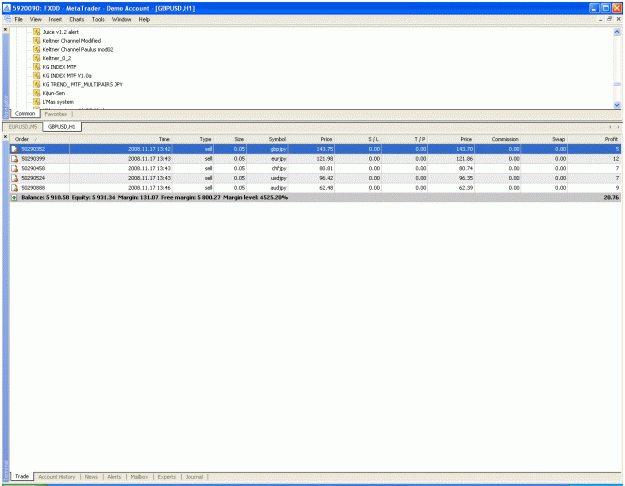Open the Experts tab

point(167,477)
